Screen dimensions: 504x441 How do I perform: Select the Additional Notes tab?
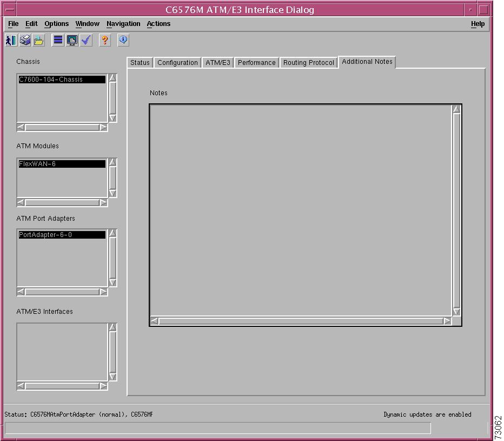click(367, 62)
